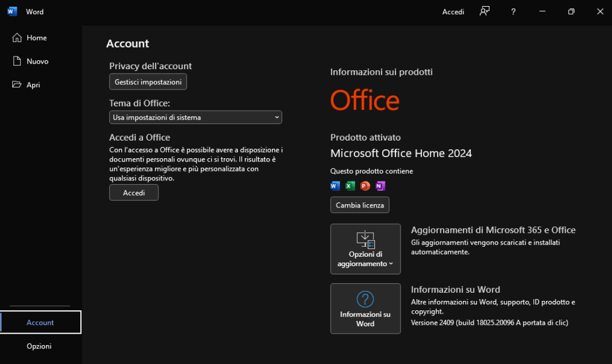This screenshot has height=364, width=612.
Task: Click the Nuovo blank page icon
Action: tap(17, 61)
